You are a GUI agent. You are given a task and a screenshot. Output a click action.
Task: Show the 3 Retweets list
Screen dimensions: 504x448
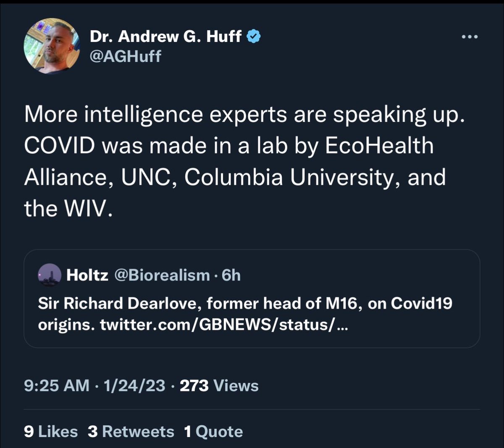point(131,432)
